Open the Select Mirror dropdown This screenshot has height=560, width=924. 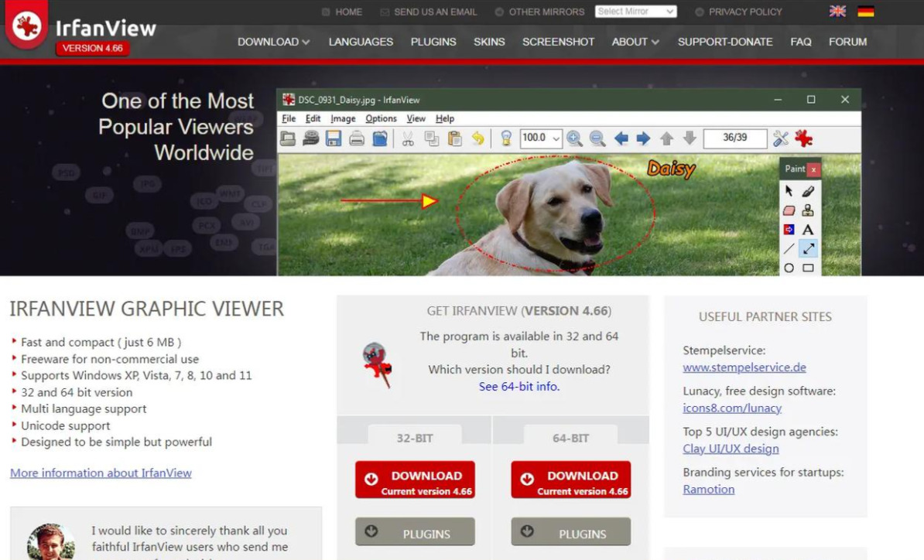[x=635, y=11]
